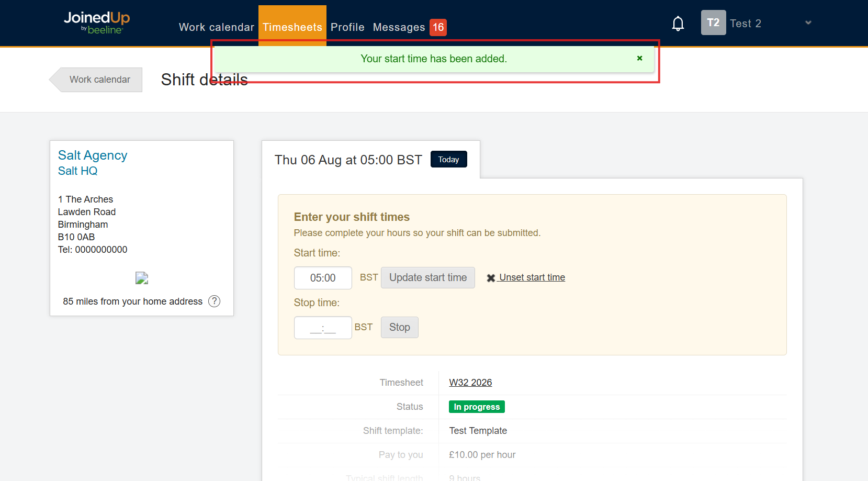Screen dimensions: 868x481
Task: Open Messages in navigation
Action: pos(399,27)
